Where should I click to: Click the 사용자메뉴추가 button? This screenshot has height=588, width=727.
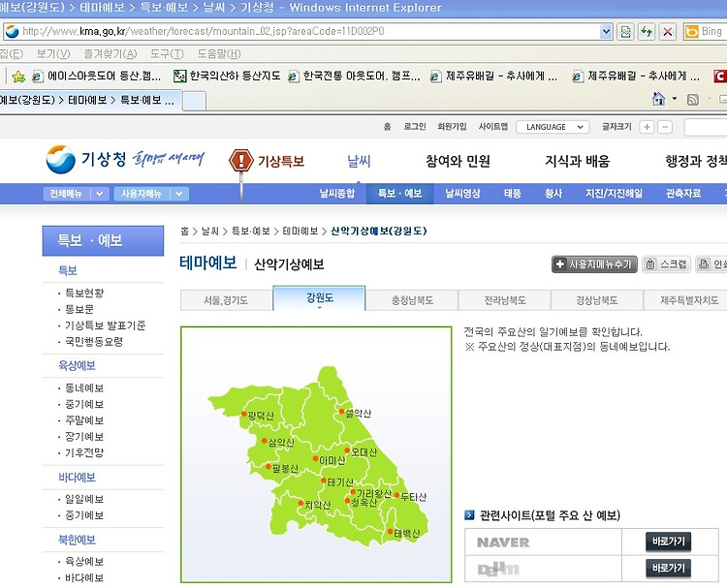coord(594,264)
